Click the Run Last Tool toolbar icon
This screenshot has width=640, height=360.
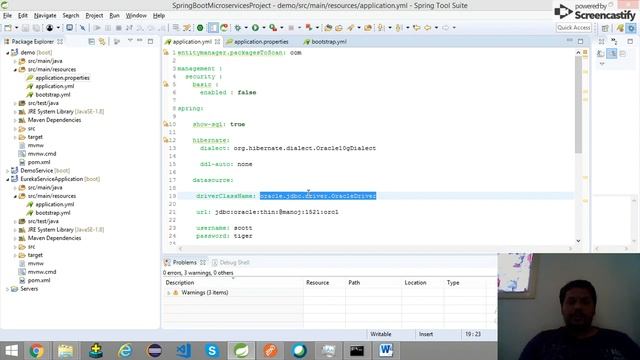[x=273, y=28]
